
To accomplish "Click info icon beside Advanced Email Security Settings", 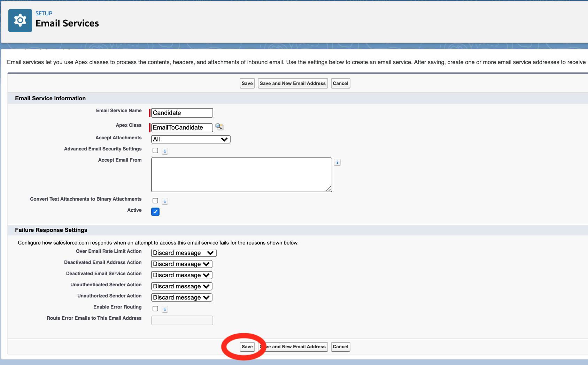I will [165, 151].
